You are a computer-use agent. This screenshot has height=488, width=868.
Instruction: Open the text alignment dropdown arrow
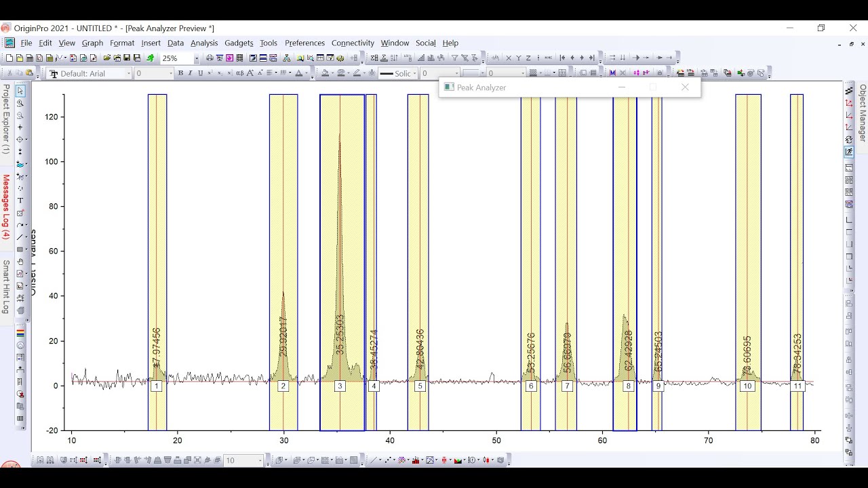pos(275,73)
